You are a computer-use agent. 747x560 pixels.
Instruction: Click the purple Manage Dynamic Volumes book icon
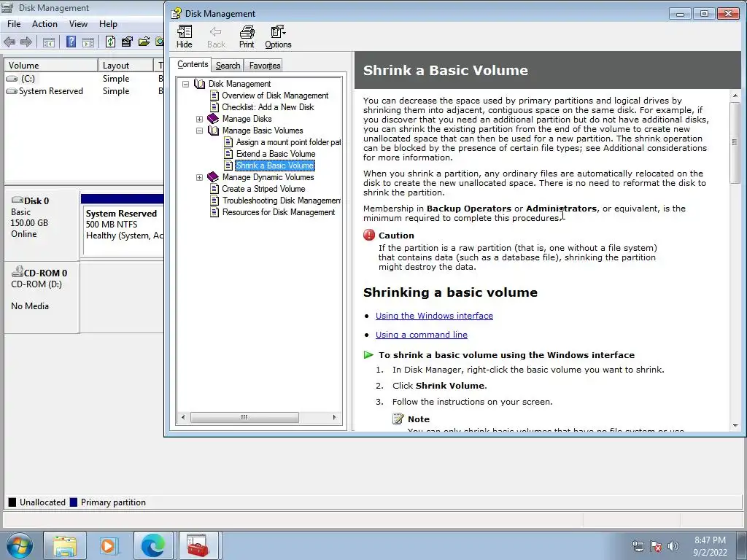(213, 177)
